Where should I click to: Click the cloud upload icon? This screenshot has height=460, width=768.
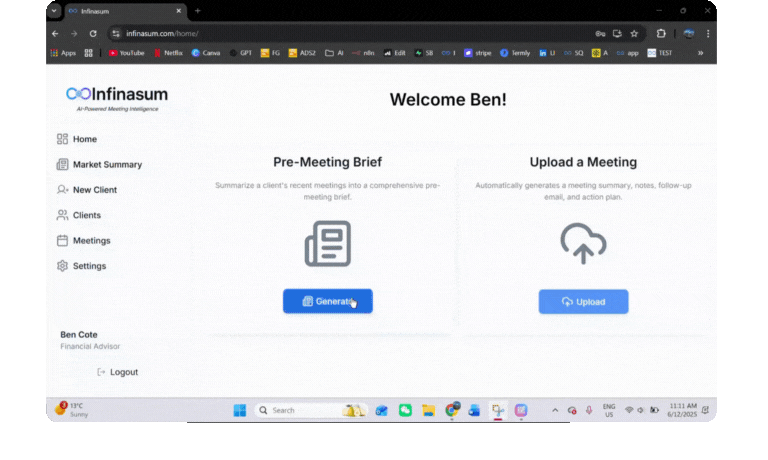(583, 243)
